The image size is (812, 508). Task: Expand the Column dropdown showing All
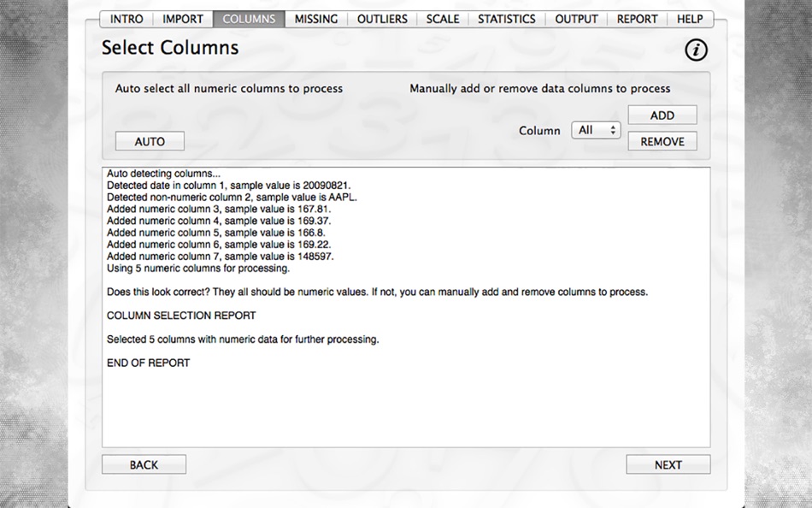point(596,130)
